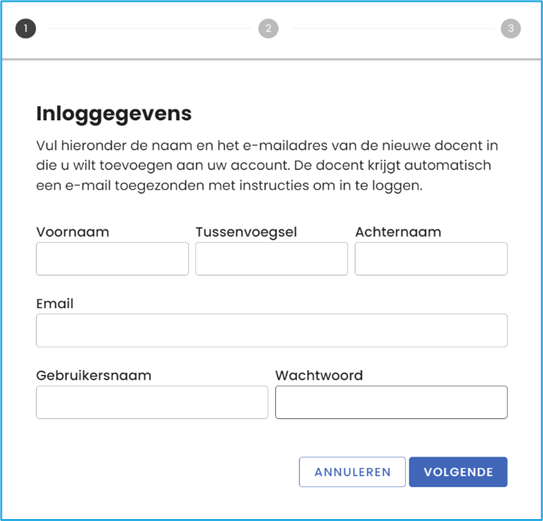Click the Inloggegevens heading
The width and height of the screenshot is (543, 521).
pyautogui.click(x=114, y=114)
